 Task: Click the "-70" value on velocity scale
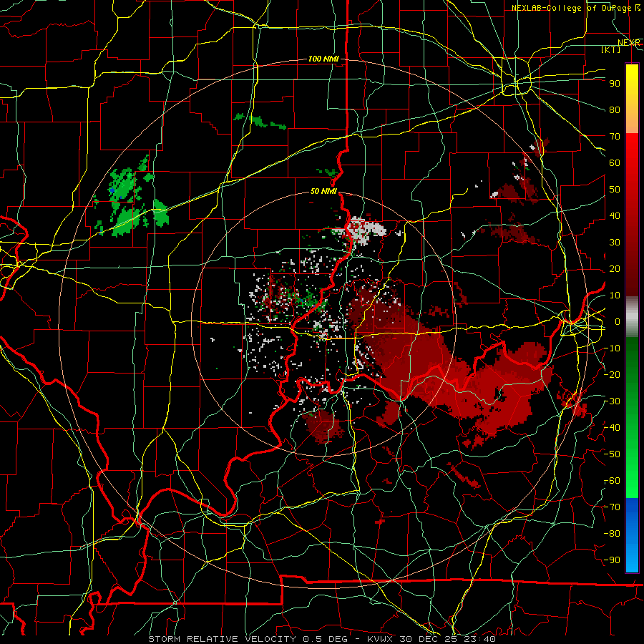[x=612, y=507]
